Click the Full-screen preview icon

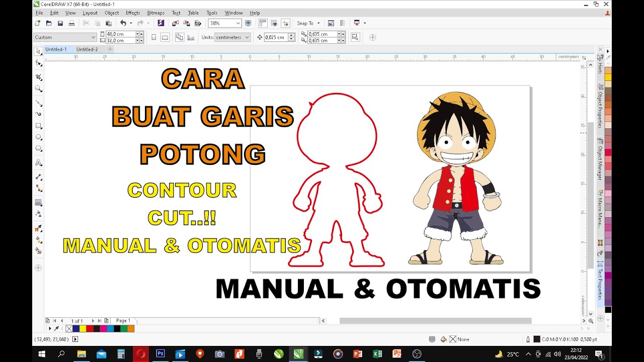tap(248, 23)
